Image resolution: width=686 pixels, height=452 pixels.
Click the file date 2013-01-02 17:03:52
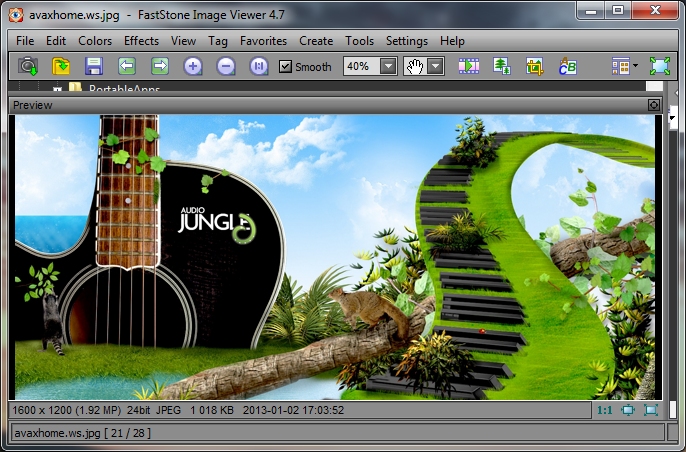294,410
